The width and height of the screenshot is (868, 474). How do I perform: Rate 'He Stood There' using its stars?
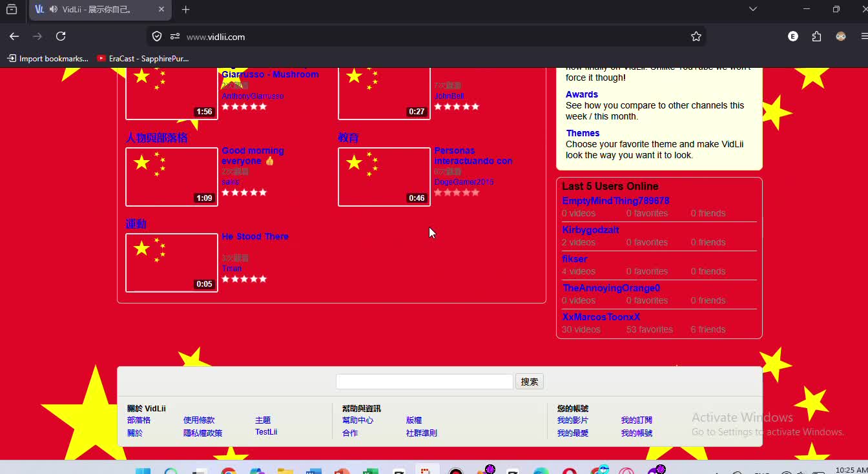244,278
